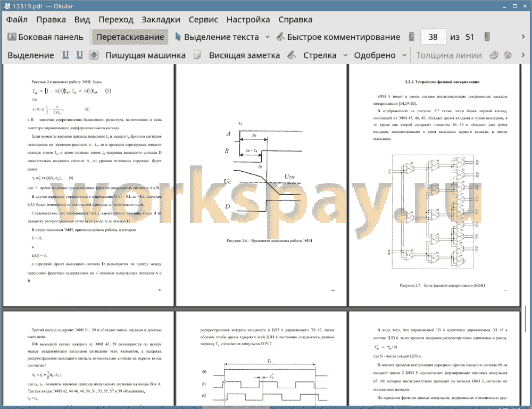The image size is (532, 409).
Task: Go to previous page using arrow icon
Action: tap(412, 37)
